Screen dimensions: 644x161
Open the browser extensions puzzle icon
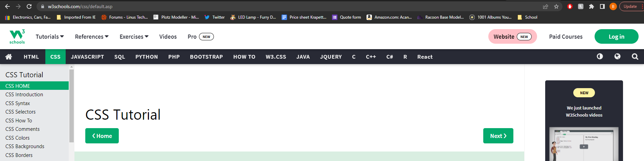pos(592,6)
